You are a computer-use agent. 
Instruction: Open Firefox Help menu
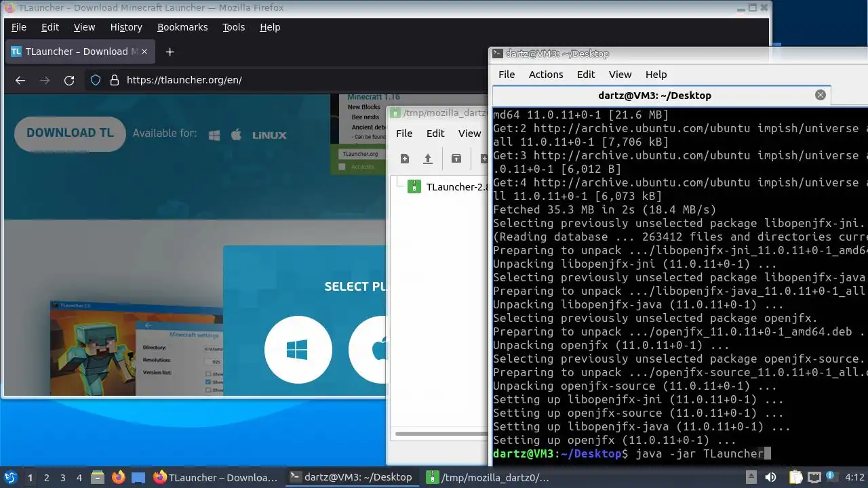click(x=270, y=27)
